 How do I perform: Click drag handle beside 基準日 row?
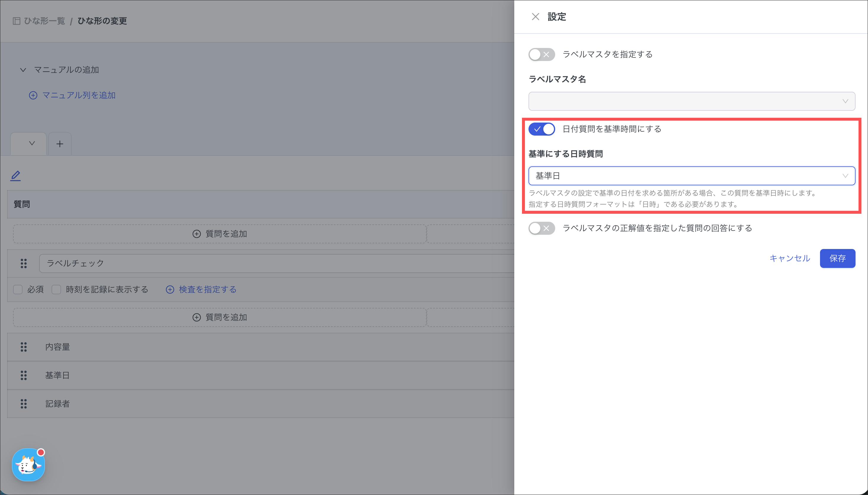23,375
